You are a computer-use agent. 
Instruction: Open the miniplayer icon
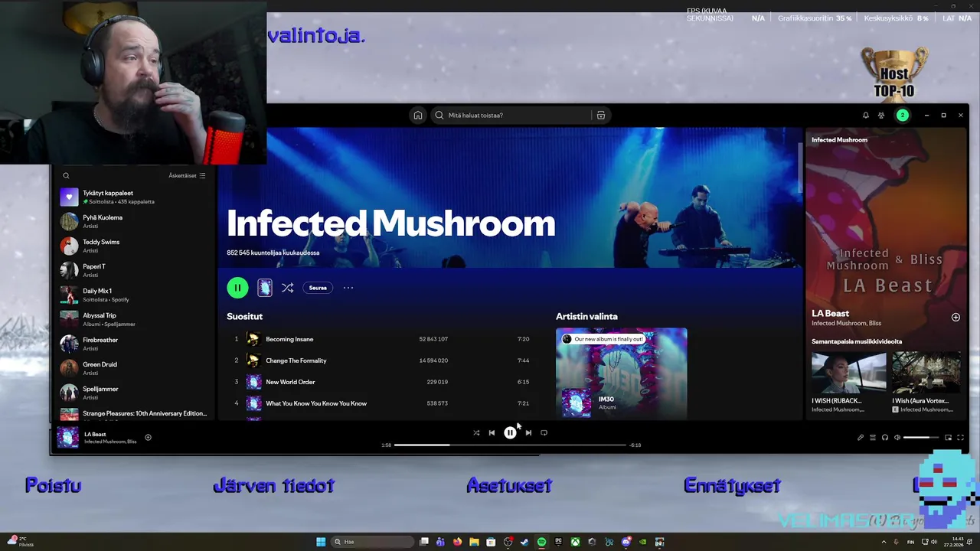[948, 438]
